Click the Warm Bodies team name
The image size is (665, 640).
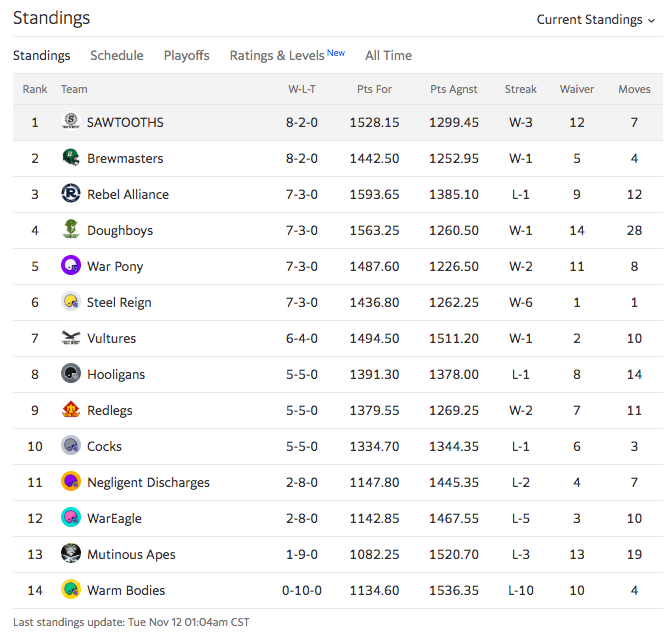[x=126, y=590]
